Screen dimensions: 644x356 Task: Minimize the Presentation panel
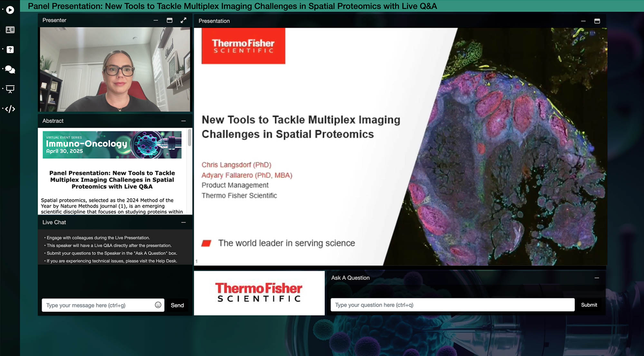tap(583, 21)
